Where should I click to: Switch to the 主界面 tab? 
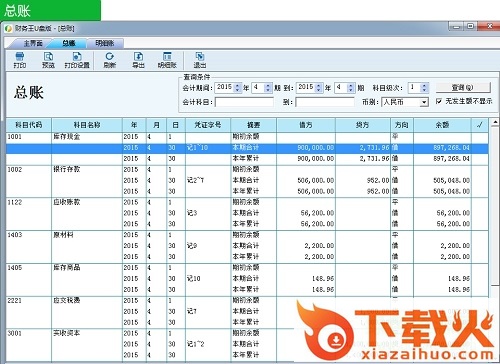click(33, 43)
